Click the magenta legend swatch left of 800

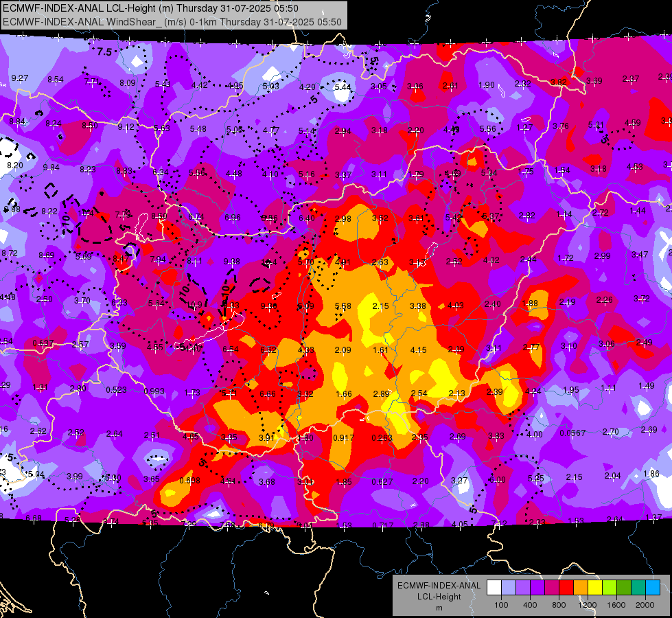(552, 588)
